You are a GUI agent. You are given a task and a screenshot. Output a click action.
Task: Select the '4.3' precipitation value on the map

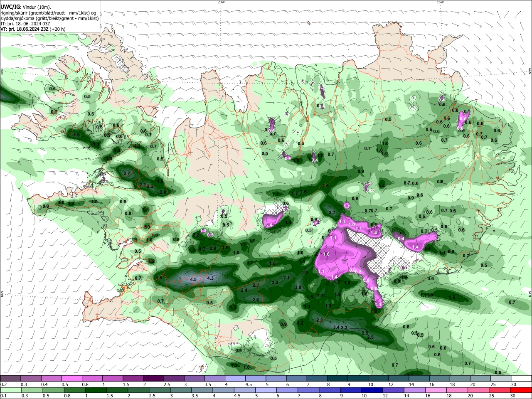(210, 278)
